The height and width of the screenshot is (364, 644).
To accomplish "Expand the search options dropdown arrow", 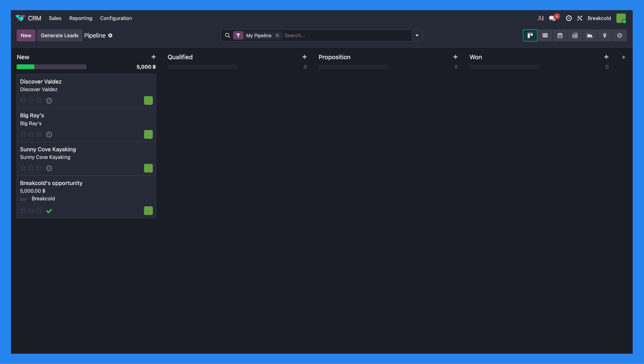I will (x=417, y=35).
